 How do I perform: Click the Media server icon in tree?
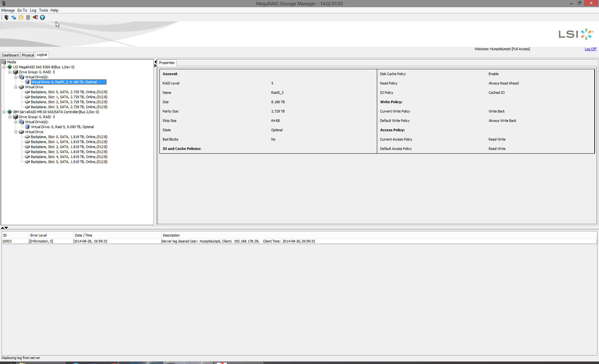click(x=4, y=62)
